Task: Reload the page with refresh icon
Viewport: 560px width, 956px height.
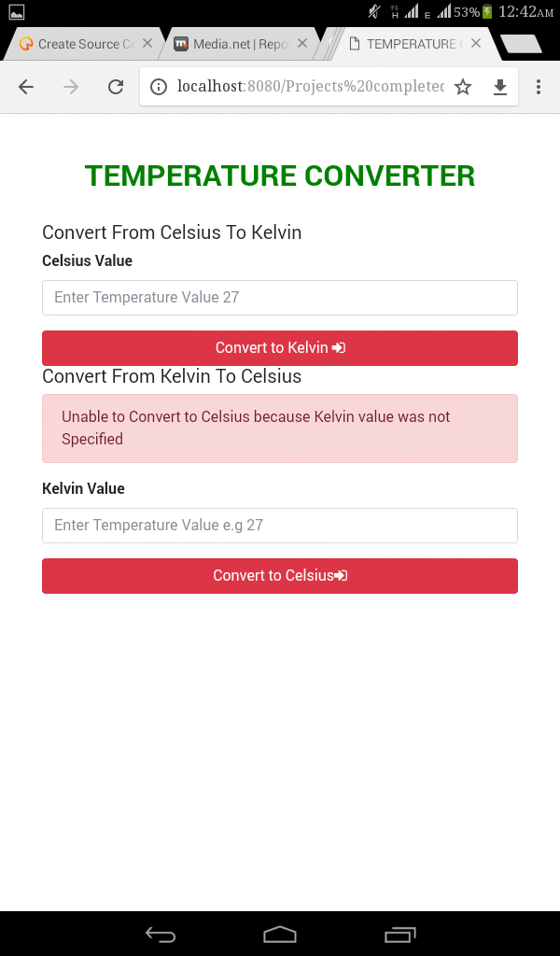Action: click(x=116, y=87)
